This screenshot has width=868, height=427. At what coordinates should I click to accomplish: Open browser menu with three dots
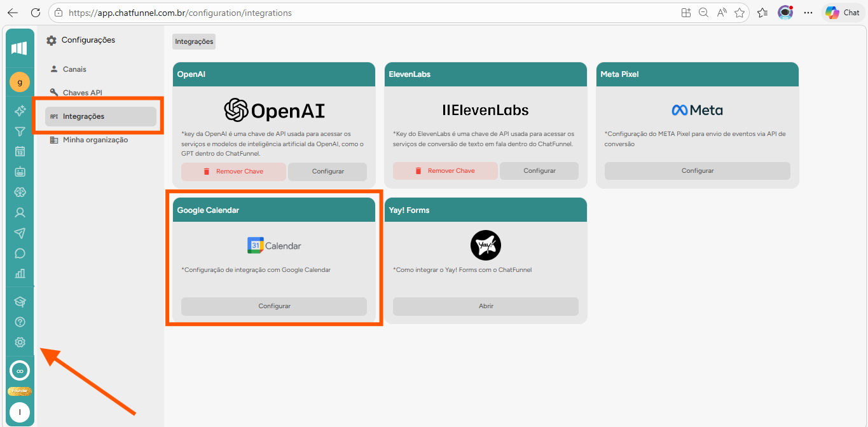(808, 12)
